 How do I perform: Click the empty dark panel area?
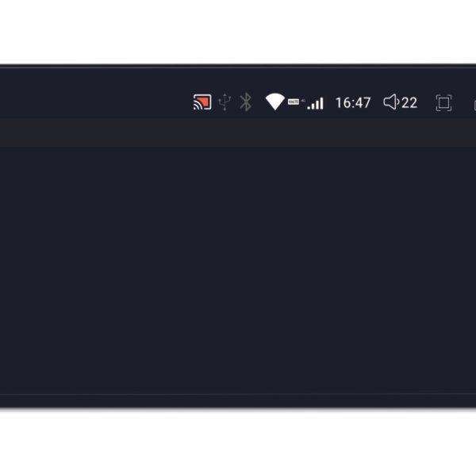click(238, 271)
